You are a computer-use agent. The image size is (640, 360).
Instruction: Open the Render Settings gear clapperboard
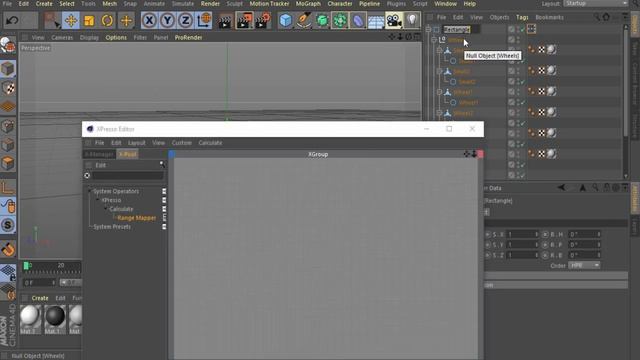pos(263,20)
